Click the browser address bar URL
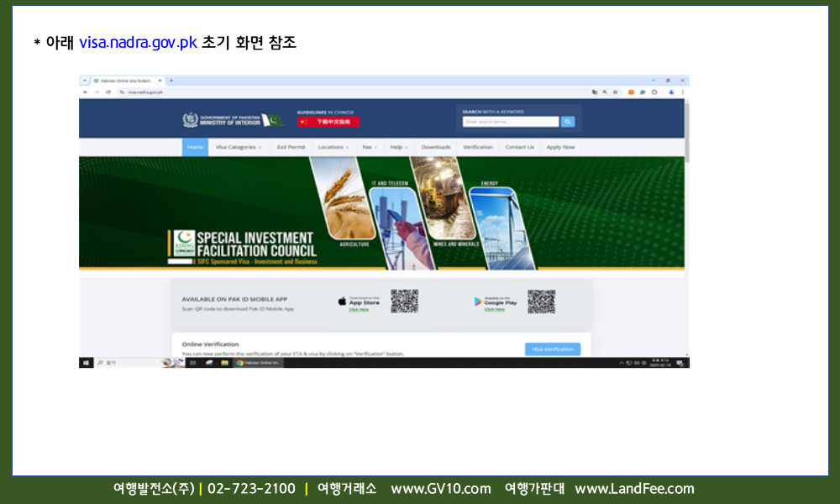Viewport: 840px width, 504px height. pyautogui.click(x=145, y=92)
